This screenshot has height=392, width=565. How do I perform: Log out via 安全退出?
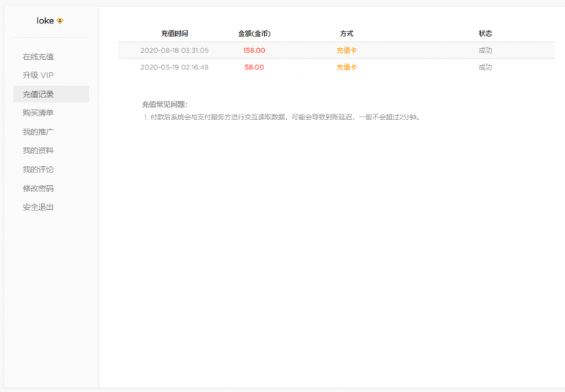(38, 207)
